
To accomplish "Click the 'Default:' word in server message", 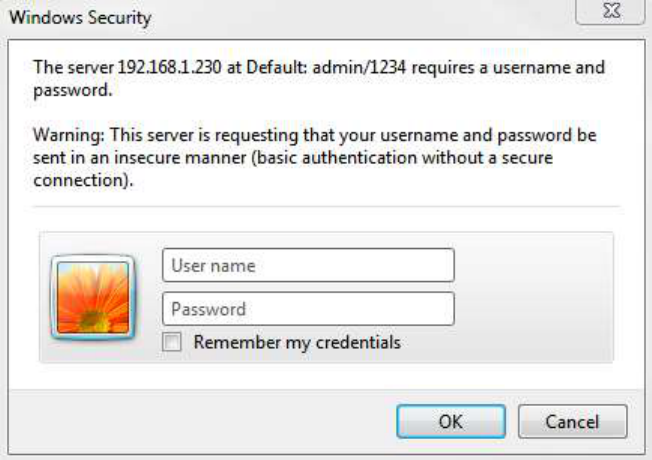I will click(277, 67).
